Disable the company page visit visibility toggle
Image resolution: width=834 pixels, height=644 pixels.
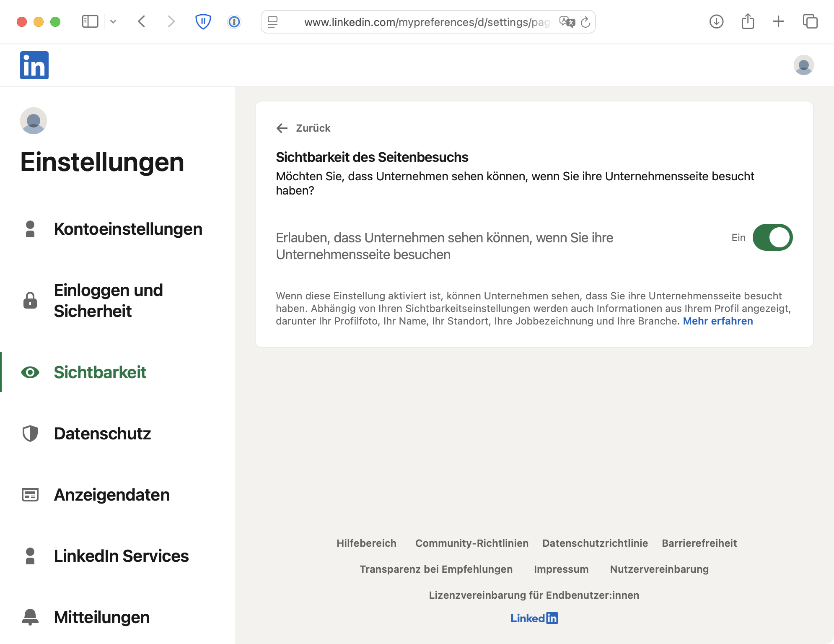coord(772,238)
